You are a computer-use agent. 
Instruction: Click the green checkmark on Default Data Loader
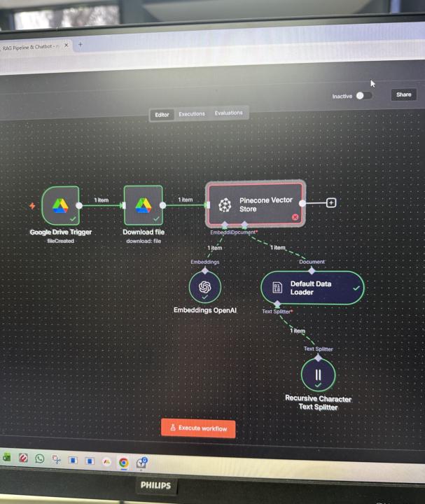click(x=356, y=288)
